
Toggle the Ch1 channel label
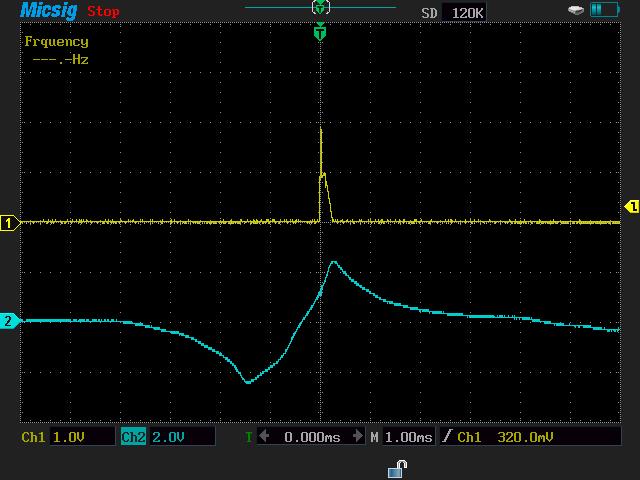pos(34,437)
